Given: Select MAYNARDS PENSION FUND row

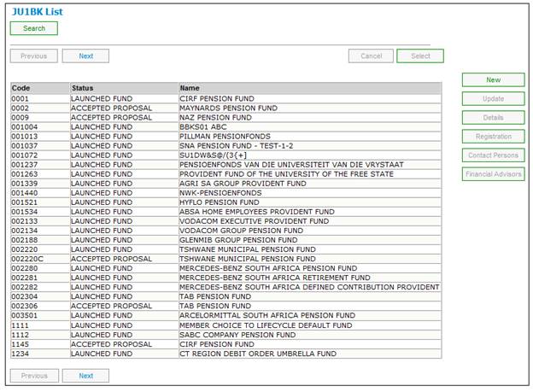Looking at the screenshot, I should click(226, 108).
